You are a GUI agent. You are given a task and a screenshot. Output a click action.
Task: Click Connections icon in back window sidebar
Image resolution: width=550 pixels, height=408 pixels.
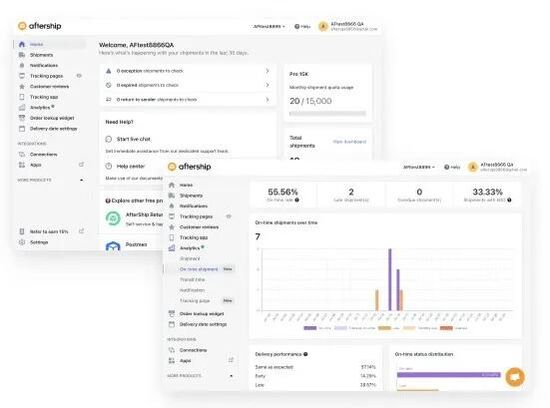tap(22, 154)
